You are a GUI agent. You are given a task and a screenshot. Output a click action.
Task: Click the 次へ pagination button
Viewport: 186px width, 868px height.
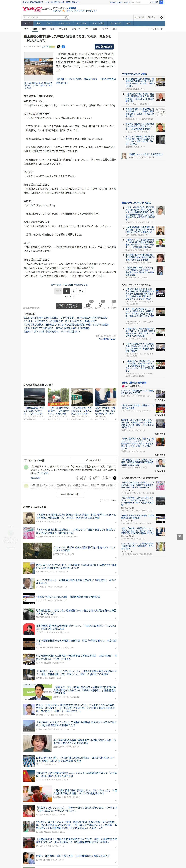pyautogui.click(x=81, y=291)
